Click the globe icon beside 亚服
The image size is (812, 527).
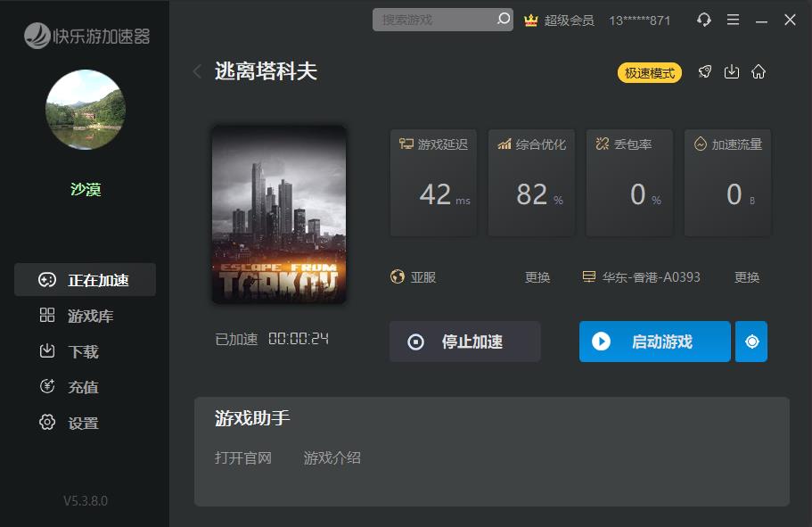(x=398, y=276)
